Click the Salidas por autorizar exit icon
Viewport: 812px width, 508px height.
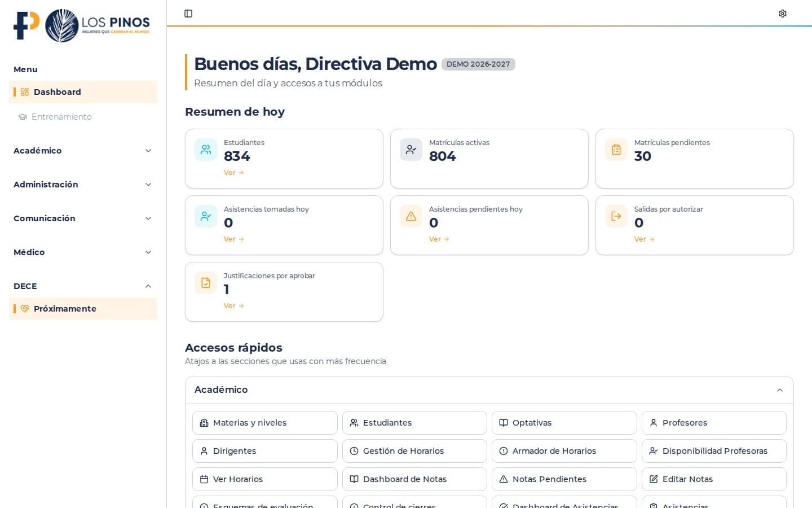coord(616,216)
